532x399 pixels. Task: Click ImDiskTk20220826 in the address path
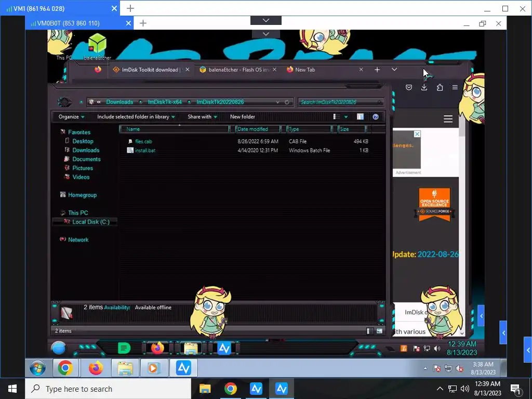220,102
